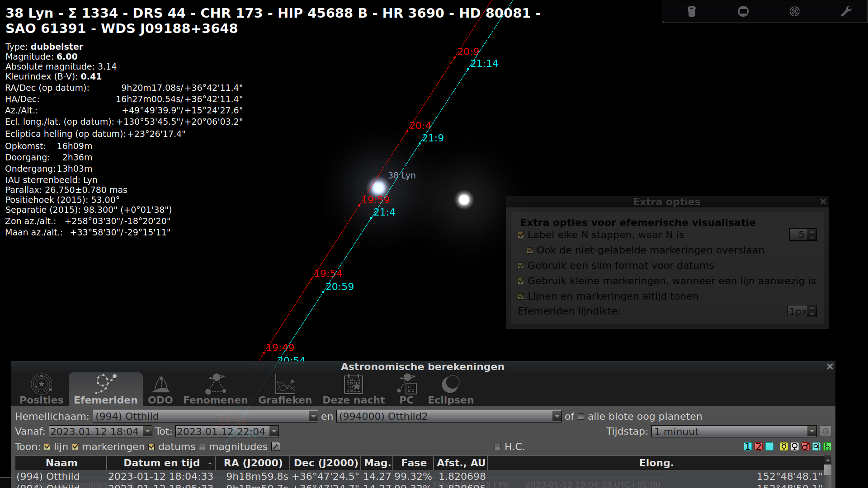Increase the ephemeris line thickness stepper

click(812, 308)
